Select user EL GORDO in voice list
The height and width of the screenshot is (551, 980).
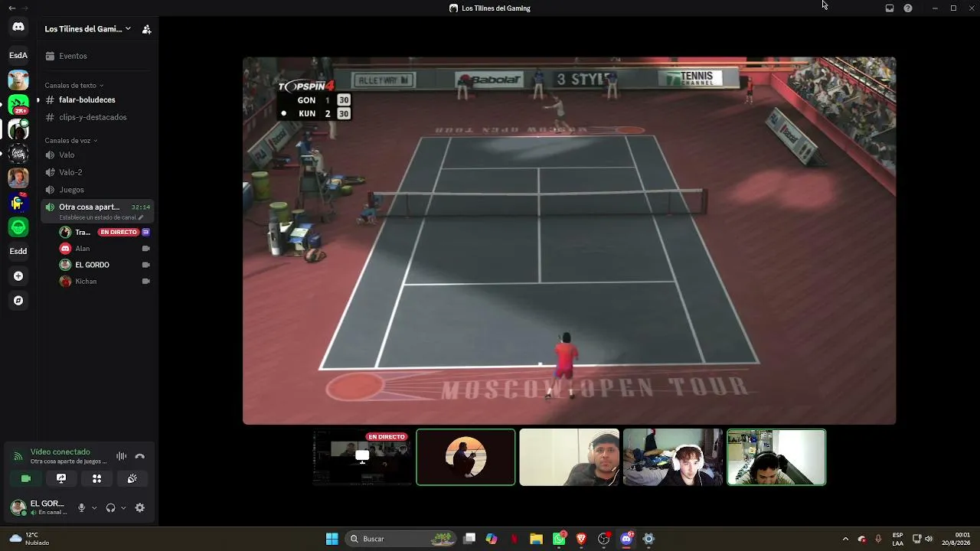point(92,265)
